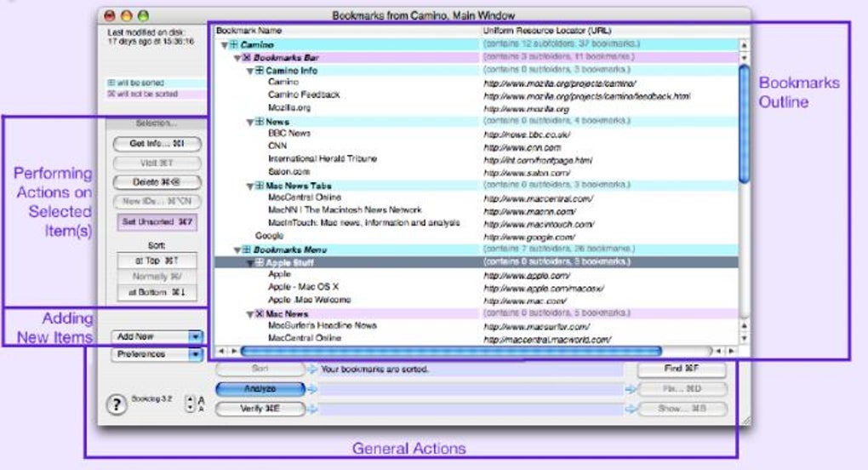
Task: Click the horizontal scrollbar thumb under the outline
Action: pyautogui.click(x=451, y=351)
